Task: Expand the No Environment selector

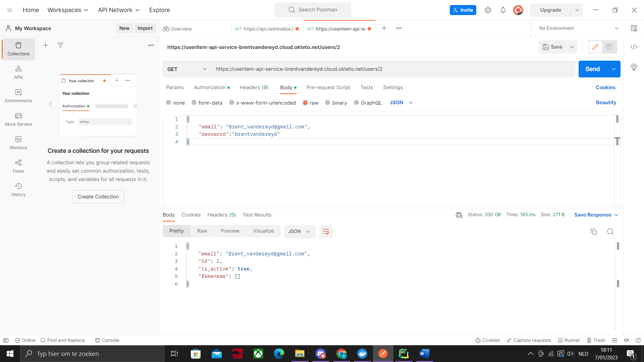Action: click(x=577, y=28)
